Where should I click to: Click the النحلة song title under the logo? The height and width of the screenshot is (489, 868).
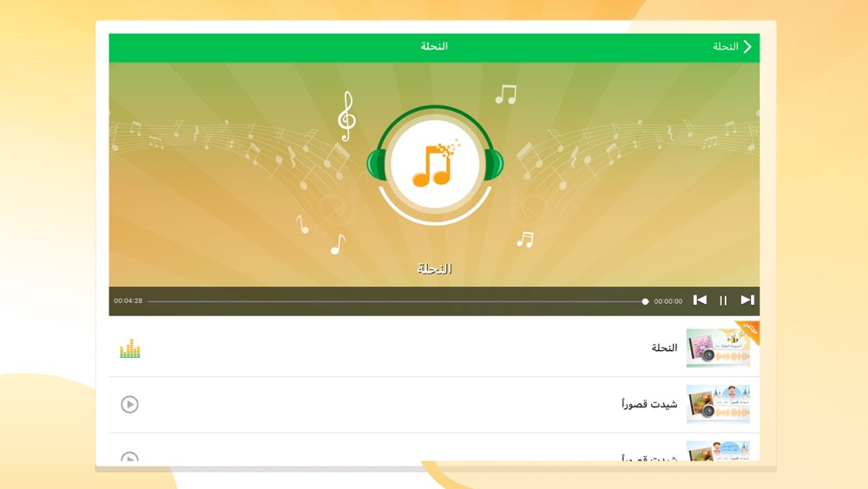click(435, 269)
